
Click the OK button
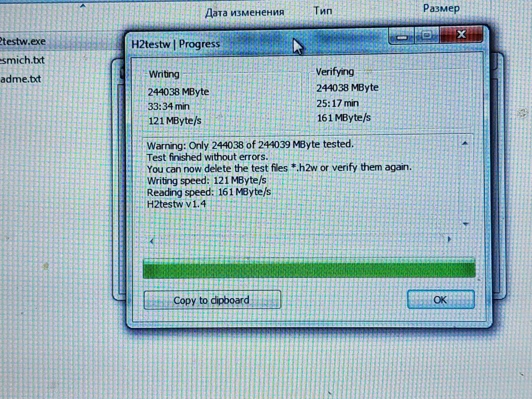pyautogui.click(x=441, y=300)
